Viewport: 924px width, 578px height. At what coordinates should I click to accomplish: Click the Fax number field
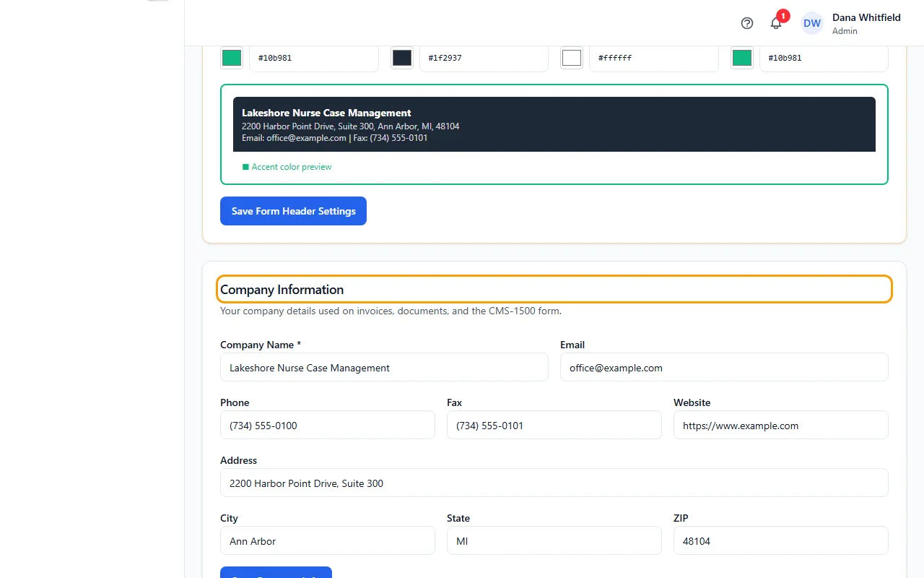click(554, 426)
